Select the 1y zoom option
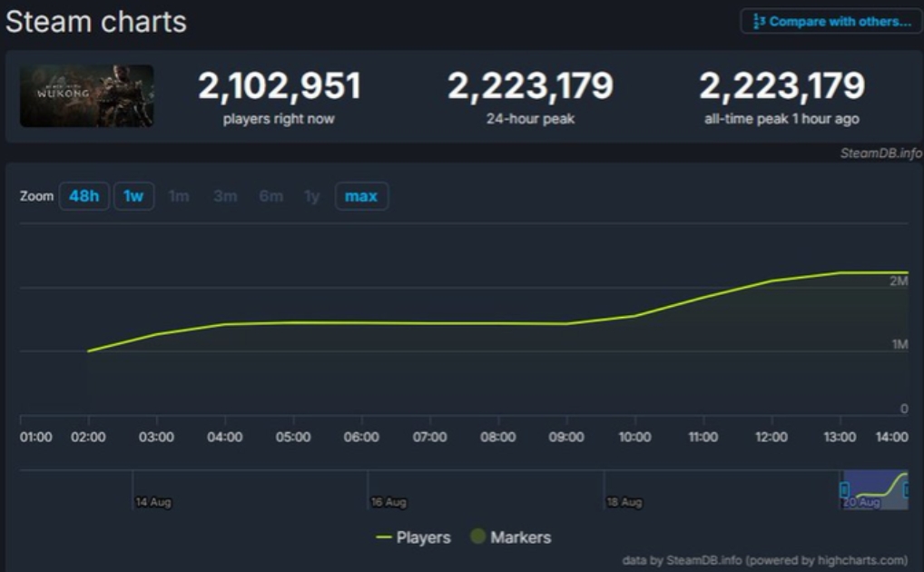 311,196
